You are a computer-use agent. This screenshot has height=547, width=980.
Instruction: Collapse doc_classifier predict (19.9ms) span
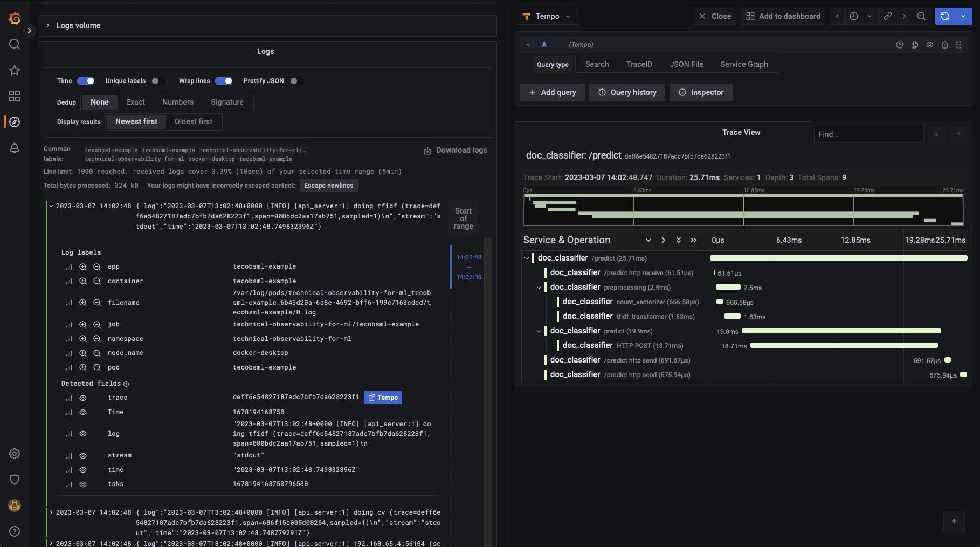pos(539,331)
